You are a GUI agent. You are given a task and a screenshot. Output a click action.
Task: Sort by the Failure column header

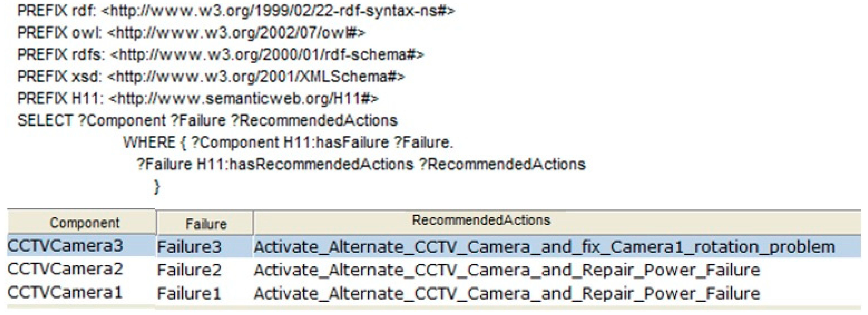(205, 224)
